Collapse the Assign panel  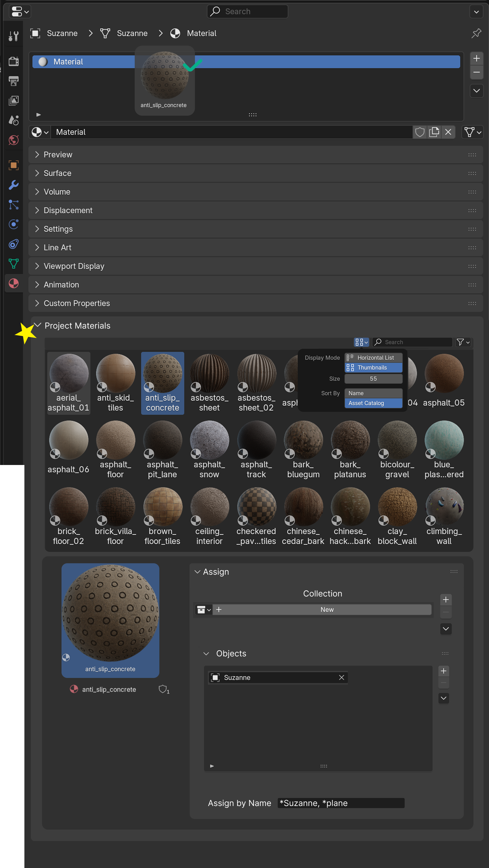(x=198, y=572)
